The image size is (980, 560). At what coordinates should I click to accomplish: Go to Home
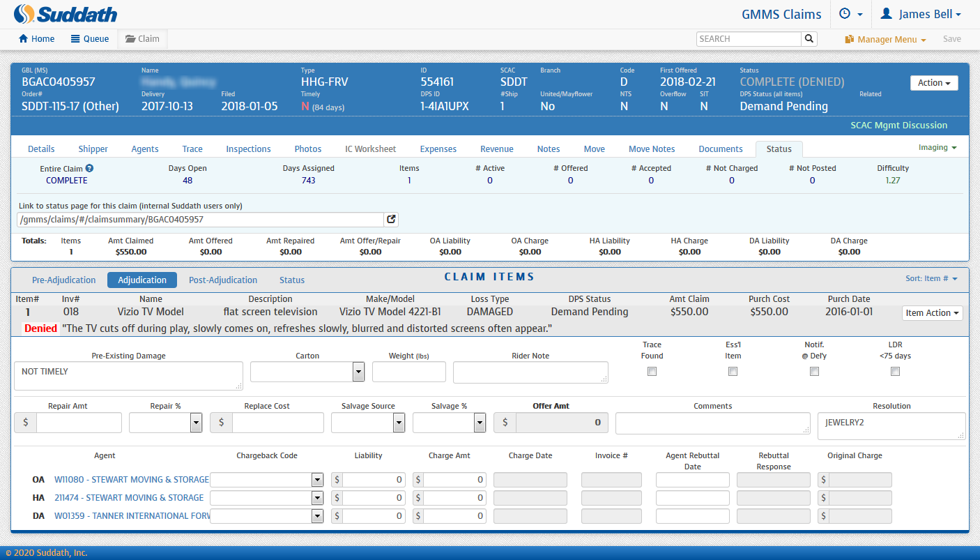(37, 39)
